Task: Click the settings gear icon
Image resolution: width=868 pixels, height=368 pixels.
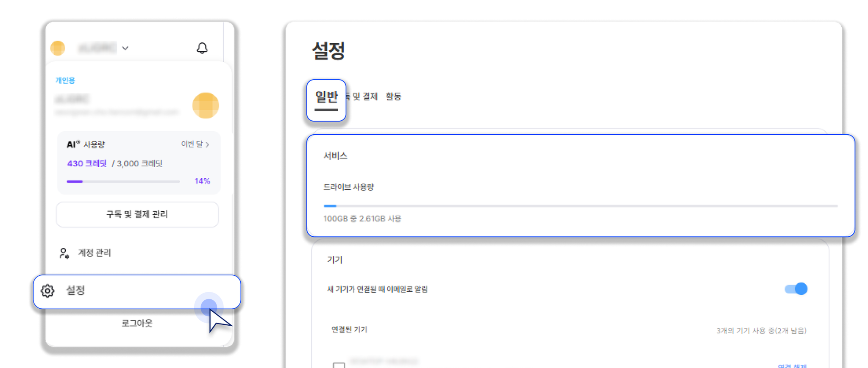Action: (x=47, y=291)
